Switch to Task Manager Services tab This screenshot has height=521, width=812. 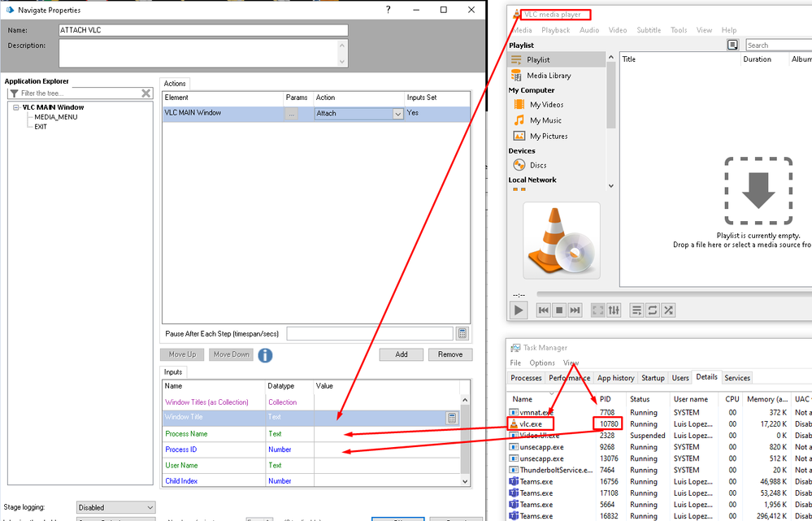tap(737, 378)
